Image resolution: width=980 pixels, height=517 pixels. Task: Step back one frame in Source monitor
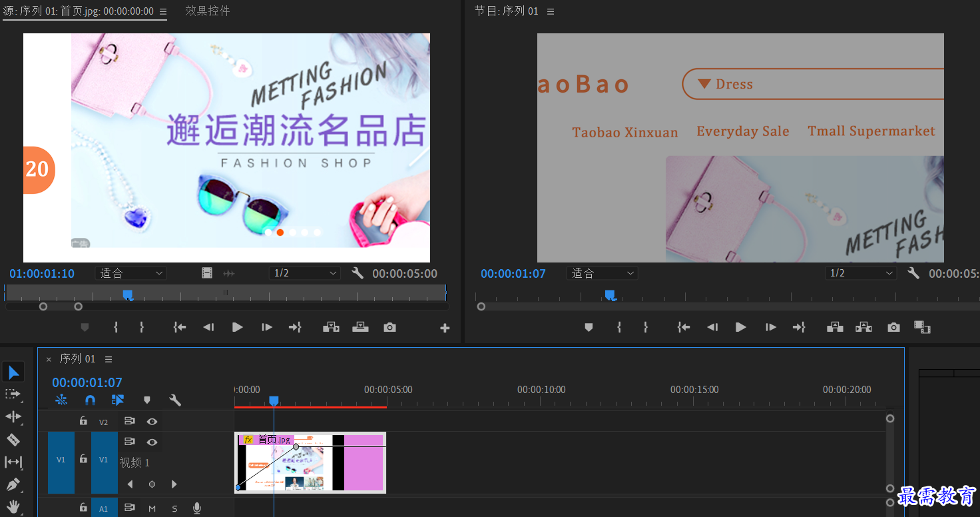click(x=208, y=327)
